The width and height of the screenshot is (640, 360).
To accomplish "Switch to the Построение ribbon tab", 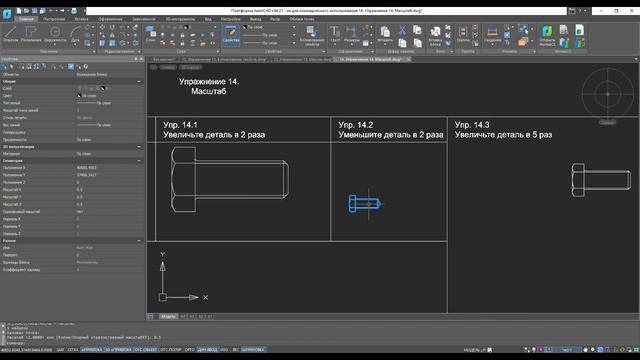I will [54, 19].
